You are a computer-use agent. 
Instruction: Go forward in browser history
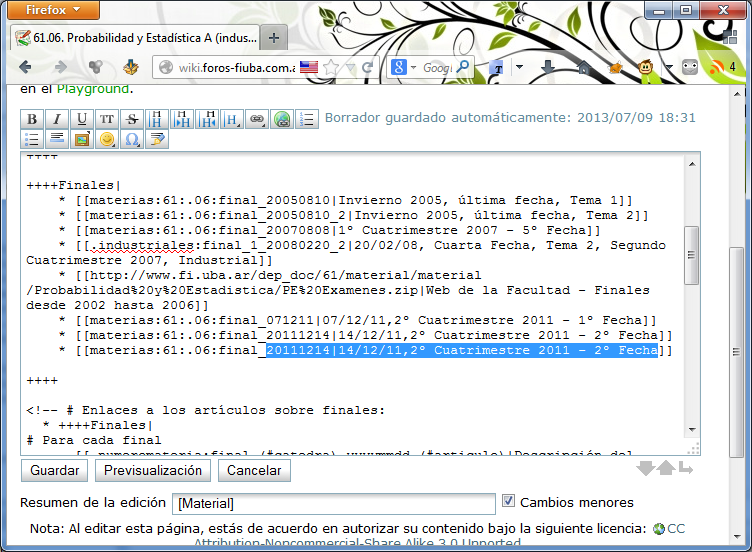pos(60,67)
